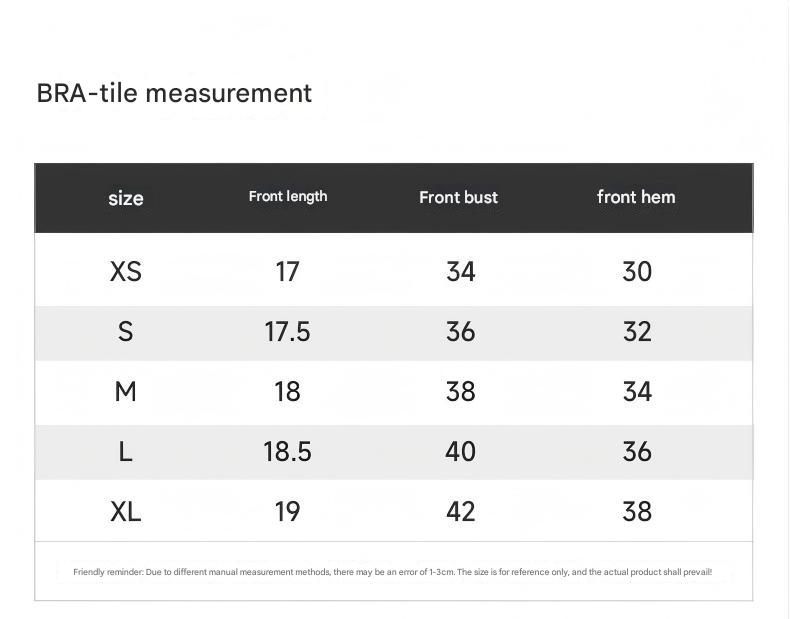Click front length value 19 for XL
Screen dimensions: 790x619
click(288, 511)
